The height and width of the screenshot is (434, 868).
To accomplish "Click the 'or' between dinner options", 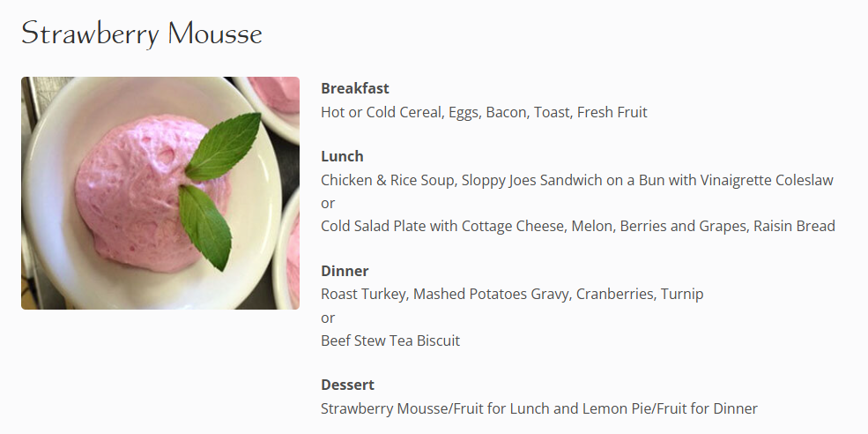I will [328, 318].
